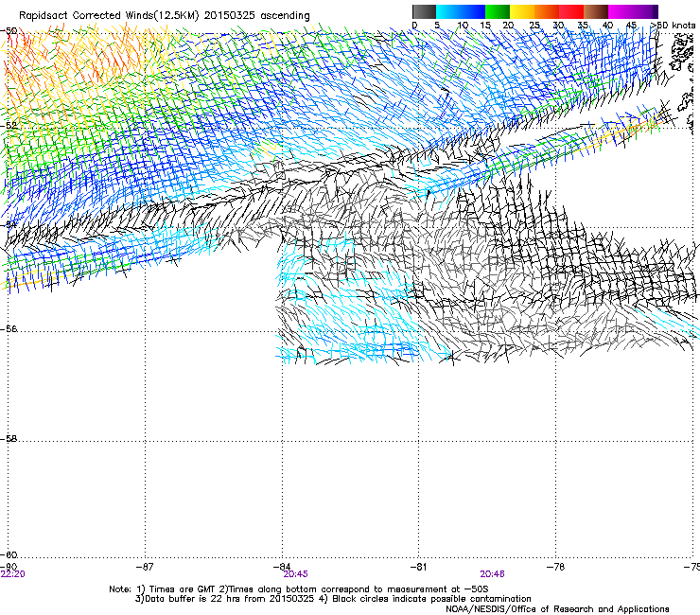Click the '15' tick label on legend

tap(485, 26)
